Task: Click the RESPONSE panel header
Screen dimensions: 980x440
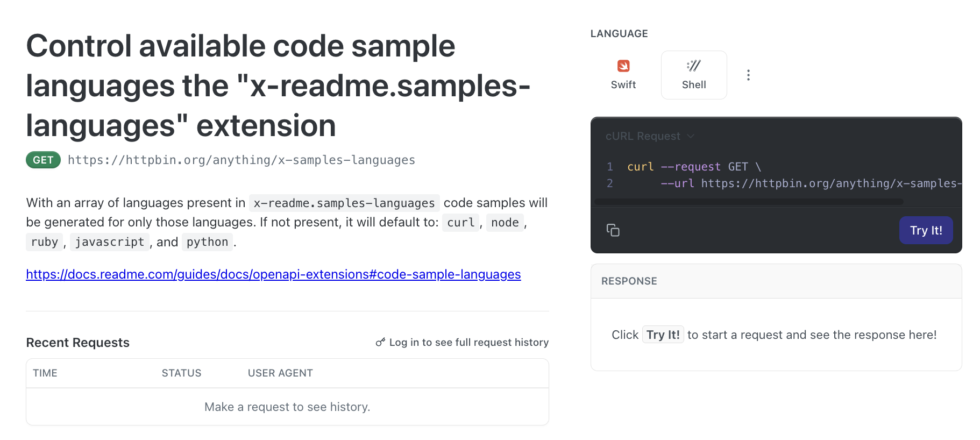Action: coord(776,281)
